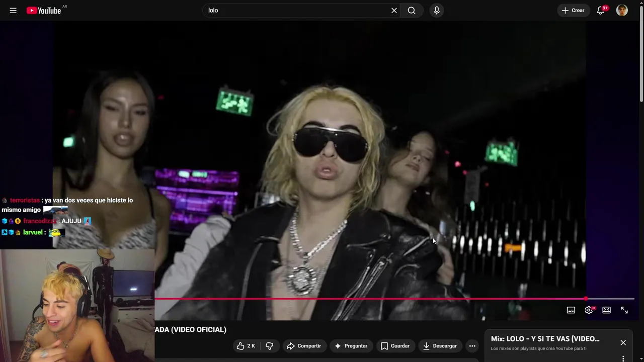Open the three-dot more actions menu

click(472, 346)
